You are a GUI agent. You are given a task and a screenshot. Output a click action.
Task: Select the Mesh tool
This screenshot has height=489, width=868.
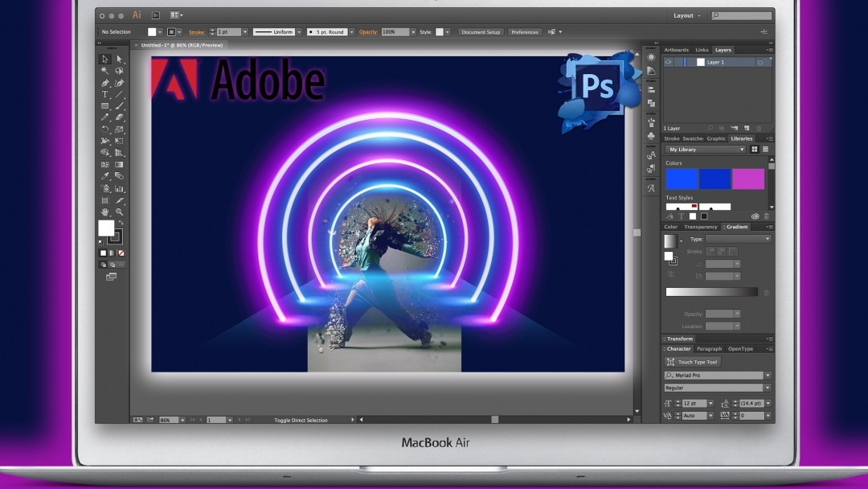click(104, 165)
